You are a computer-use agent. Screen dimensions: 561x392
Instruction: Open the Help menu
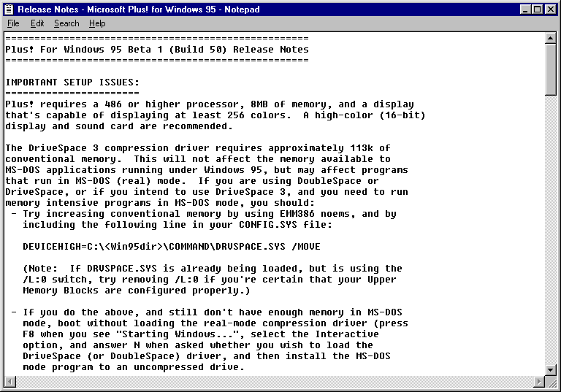97,23
